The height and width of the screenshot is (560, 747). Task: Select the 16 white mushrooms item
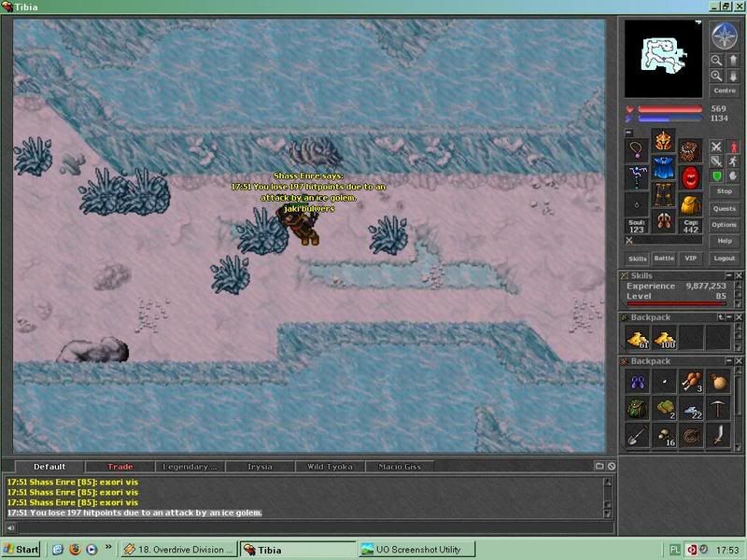[x=664, y=436]
